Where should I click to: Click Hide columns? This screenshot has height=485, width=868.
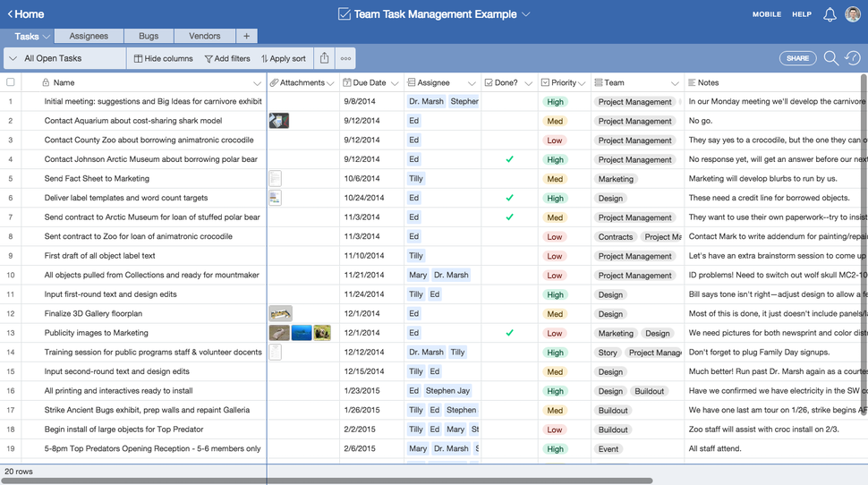tap(163, 58)
